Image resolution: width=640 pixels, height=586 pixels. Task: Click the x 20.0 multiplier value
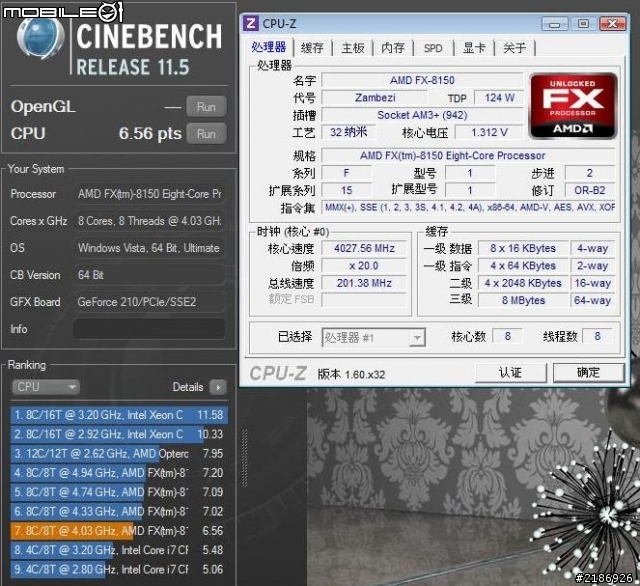click(x=364, y=266)
